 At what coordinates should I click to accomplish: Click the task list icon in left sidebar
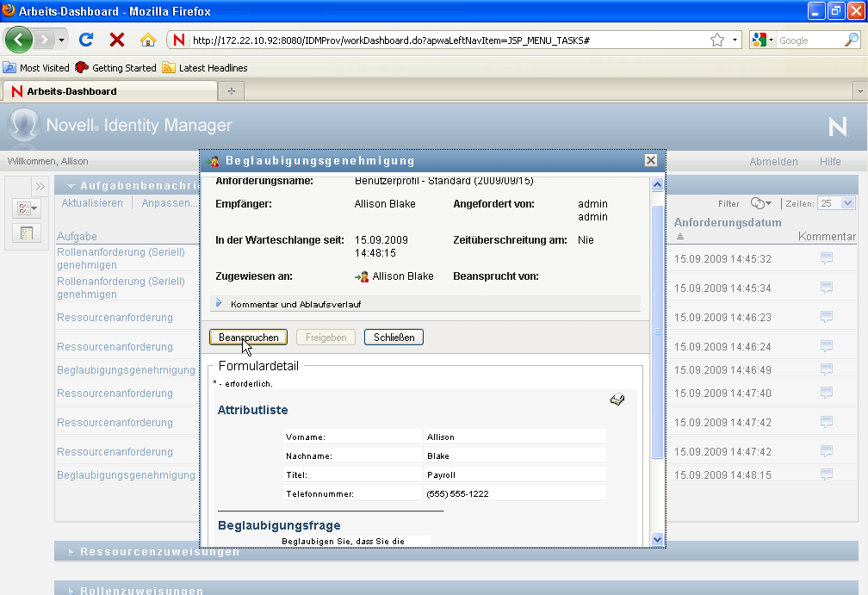coord(26,208)
